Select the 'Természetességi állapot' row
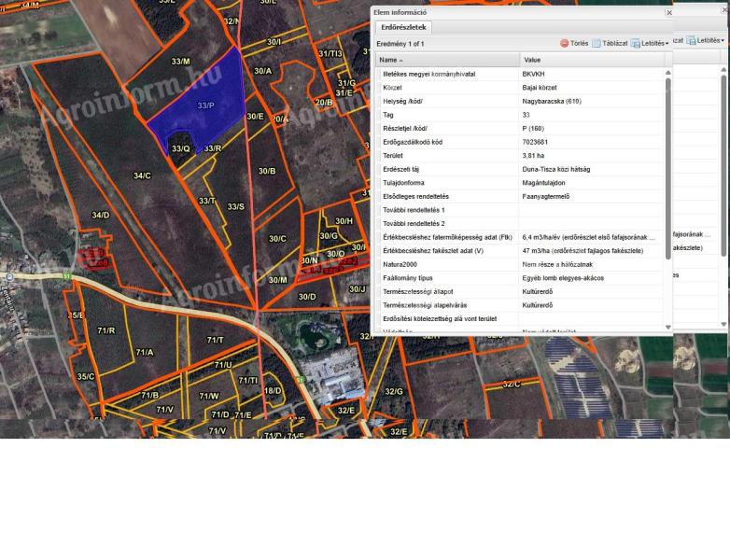Viewport: 730px width, 560px height. (520, 292)
